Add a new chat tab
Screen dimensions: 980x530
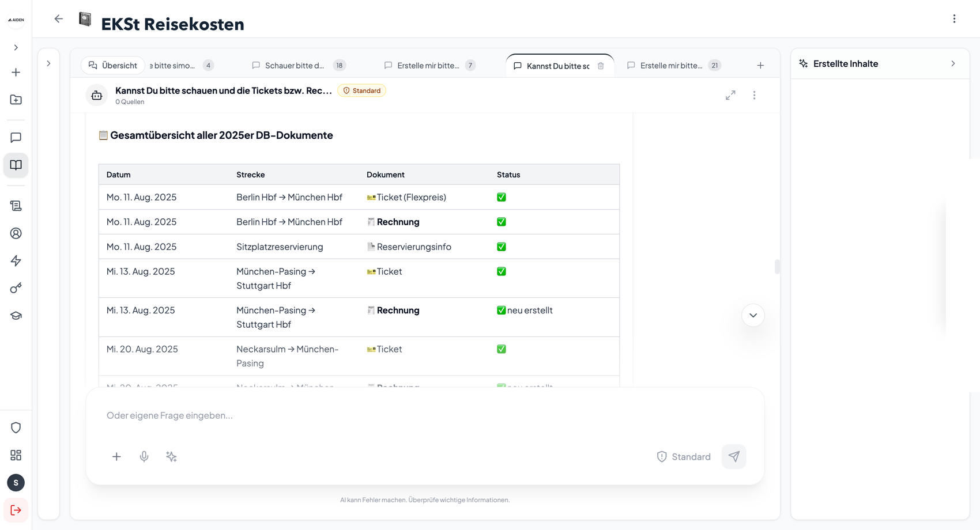pos(760,65)
